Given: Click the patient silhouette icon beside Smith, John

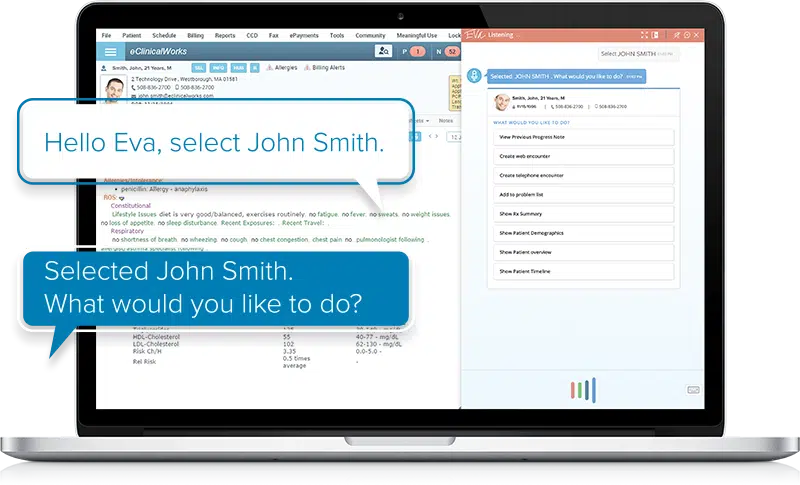Looking at the screenshot, I should [x=104, y=68].
